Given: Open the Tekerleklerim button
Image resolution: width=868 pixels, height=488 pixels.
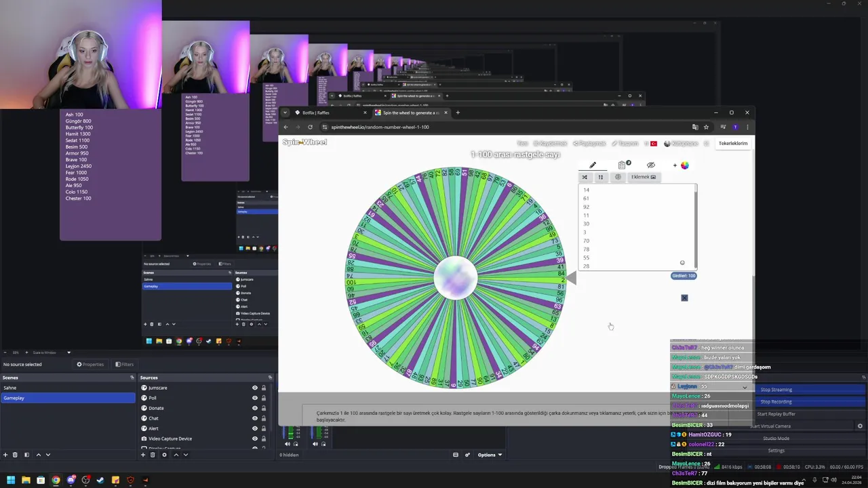Looking at the screenshot, I should pyautogui.click(x=733, y=143).
